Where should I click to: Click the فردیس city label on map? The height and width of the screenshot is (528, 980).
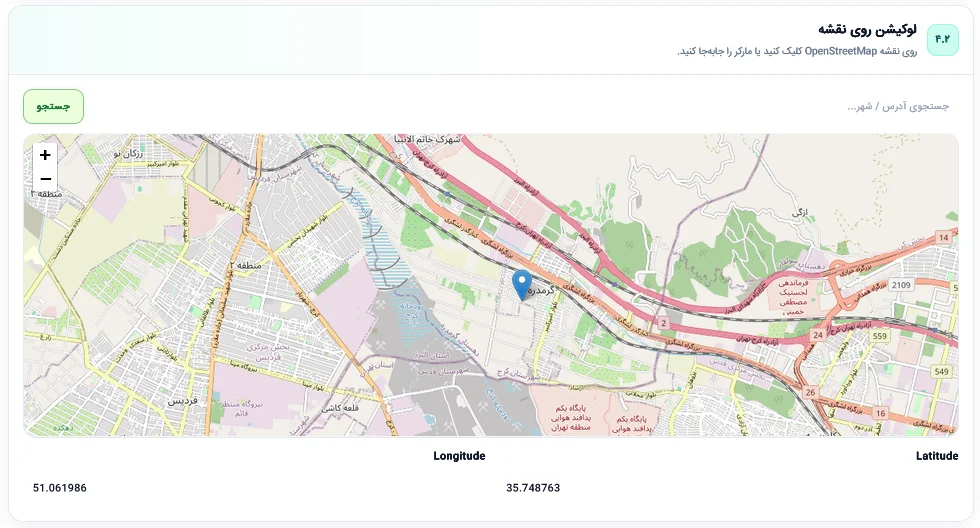pos(182,401)
